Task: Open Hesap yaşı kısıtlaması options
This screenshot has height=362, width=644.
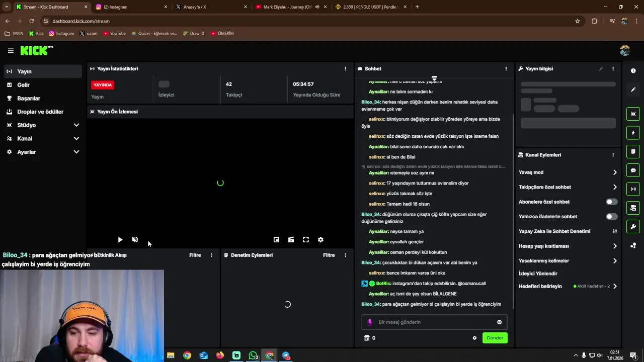Action: [568, 246]
